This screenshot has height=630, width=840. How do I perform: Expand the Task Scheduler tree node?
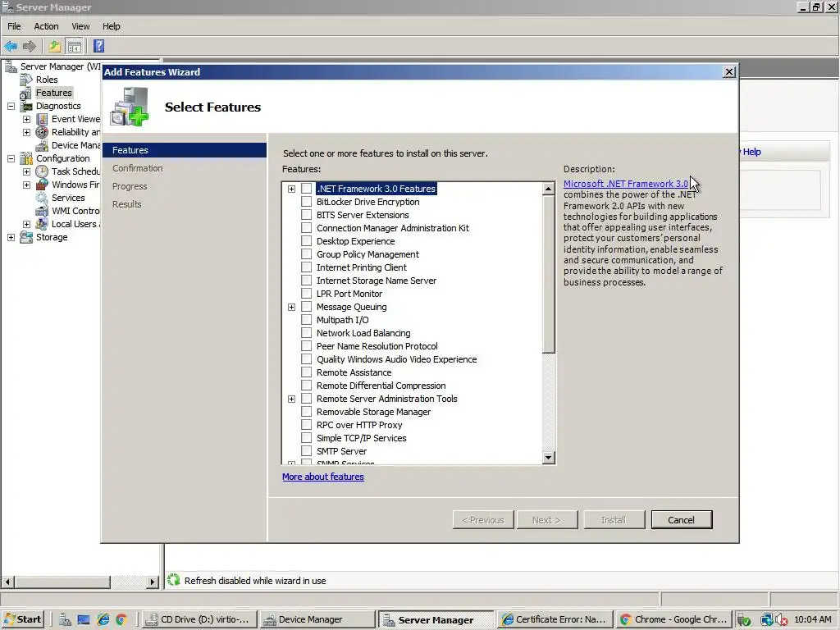pos(26,172)
